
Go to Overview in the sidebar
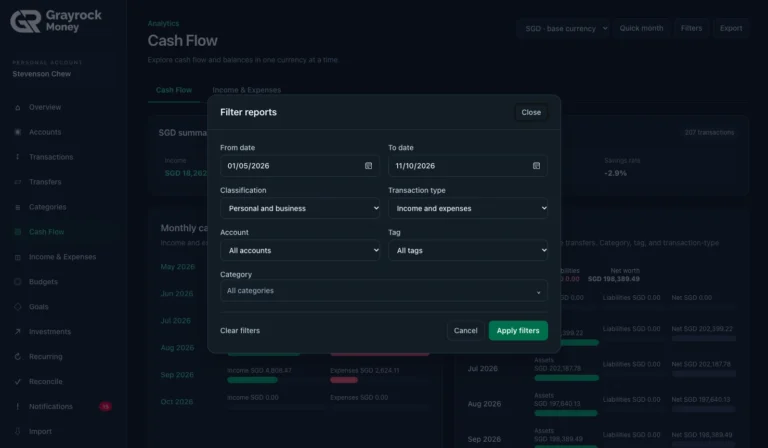click(45, 107)
